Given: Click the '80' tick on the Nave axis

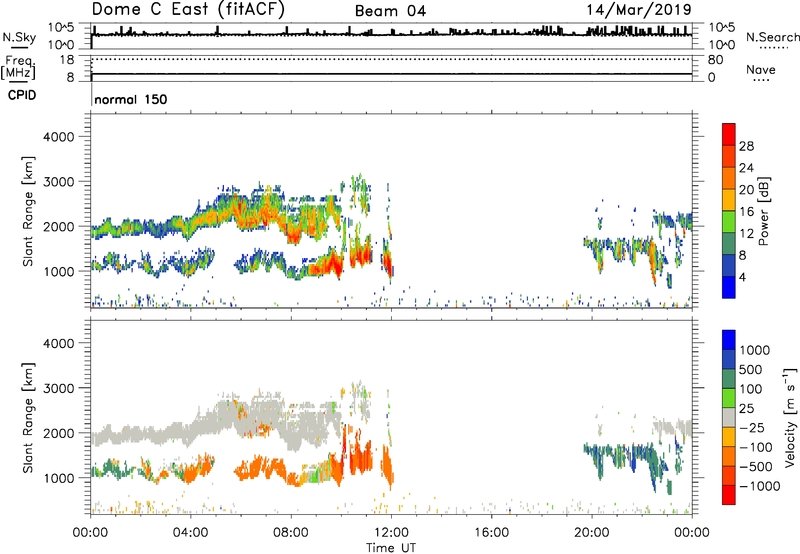Looking at the screenshot, I should tap(715, 60).
